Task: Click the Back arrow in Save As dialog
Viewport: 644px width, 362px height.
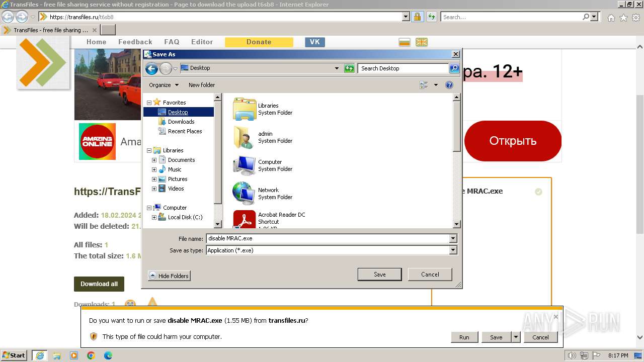Action: 151,68
